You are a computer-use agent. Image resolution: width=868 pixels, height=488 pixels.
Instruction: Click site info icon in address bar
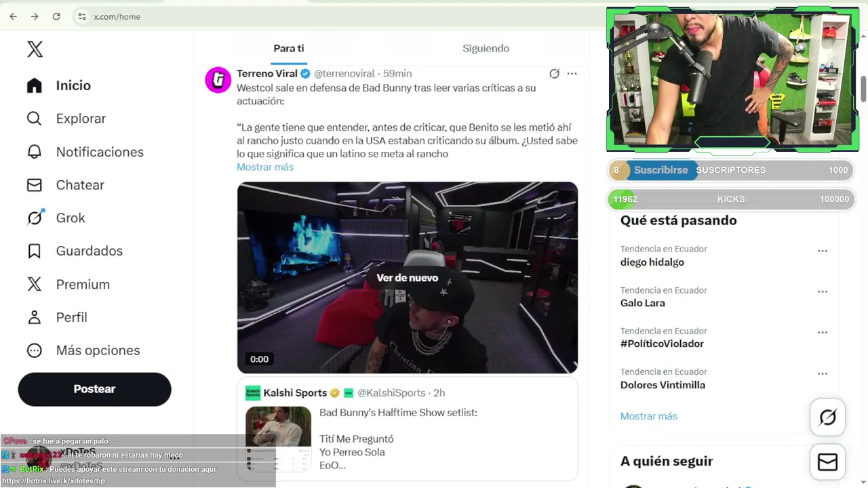tap(81, 16)
